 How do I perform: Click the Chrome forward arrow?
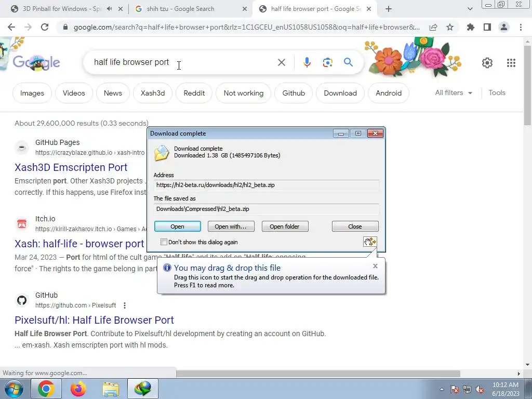(28, 27)
